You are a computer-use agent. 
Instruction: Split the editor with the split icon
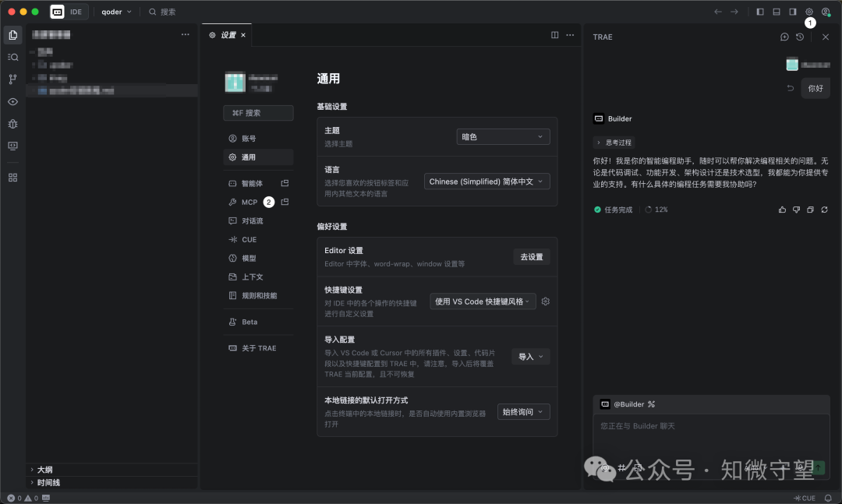(x=555, y=35)
